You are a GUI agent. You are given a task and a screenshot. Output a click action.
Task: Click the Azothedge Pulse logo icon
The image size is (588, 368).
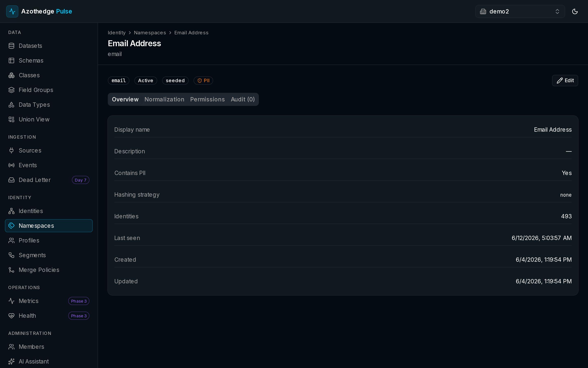[12, 11]
